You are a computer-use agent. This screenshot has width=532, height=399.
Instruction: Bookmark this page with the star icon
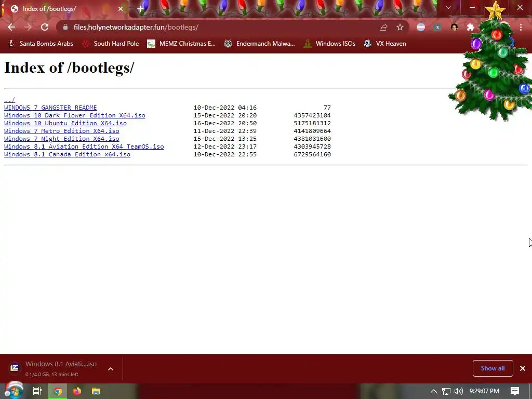(x=400, y=28)
